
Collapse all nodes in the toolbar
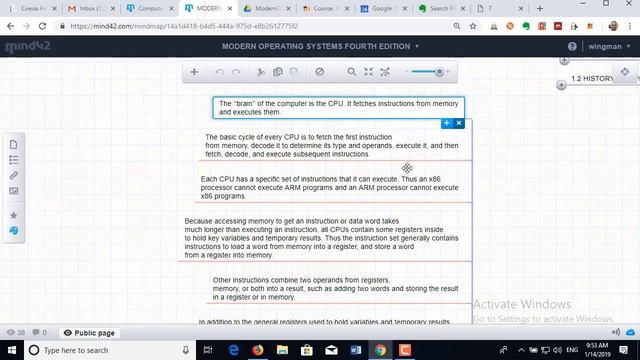click(x=369, y=72)
